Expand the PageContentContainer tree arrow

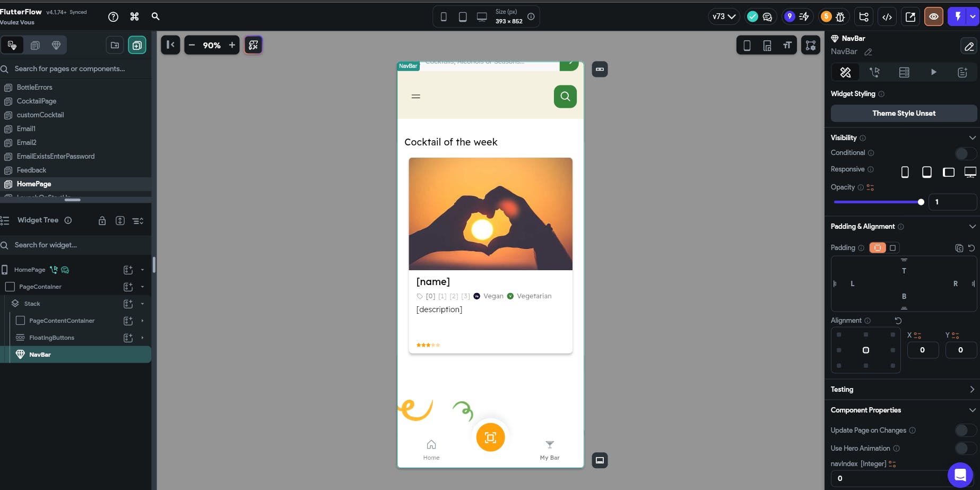(x=142, y=321)
